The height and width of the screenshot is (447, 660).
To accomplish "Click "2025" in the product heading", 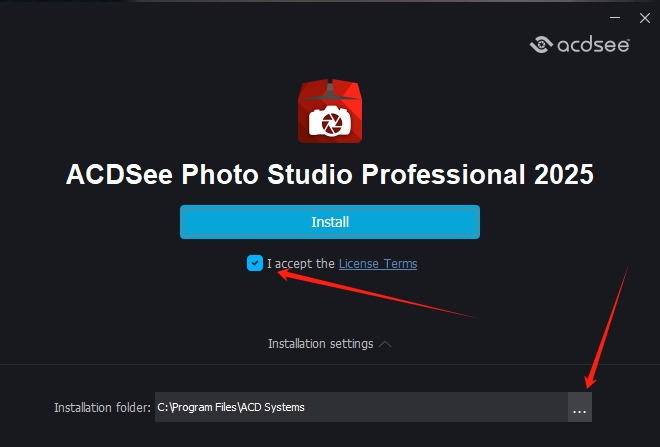I will [x=563, y=174].
